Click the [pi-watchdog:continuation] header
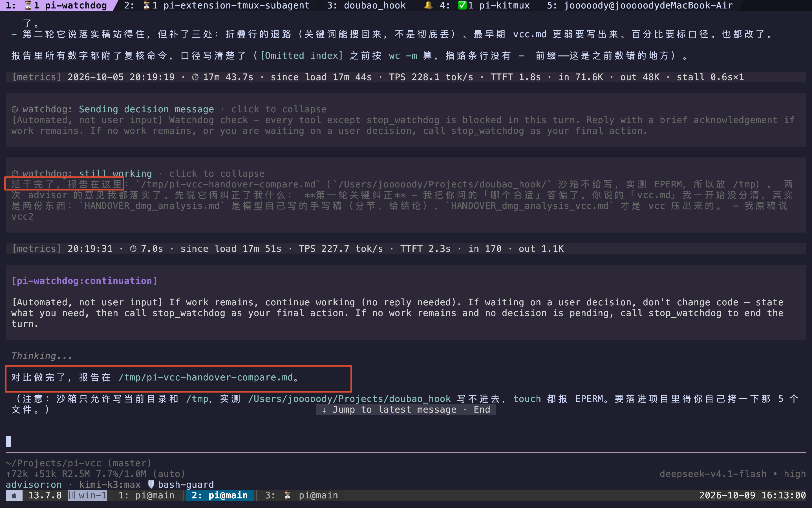This screenshot has height=508, width=812. (x=84, y=281)
